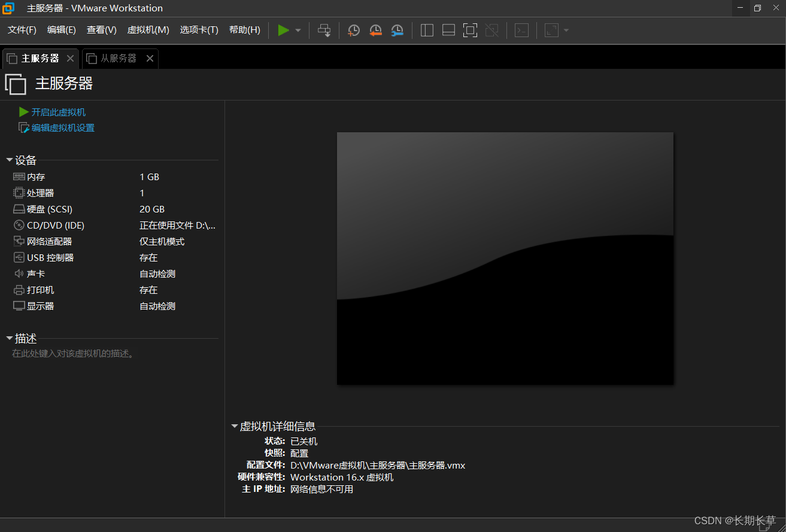786x532 pixels.
Task: Select the USB 控制器 device row
Action: tap(114, 258)
